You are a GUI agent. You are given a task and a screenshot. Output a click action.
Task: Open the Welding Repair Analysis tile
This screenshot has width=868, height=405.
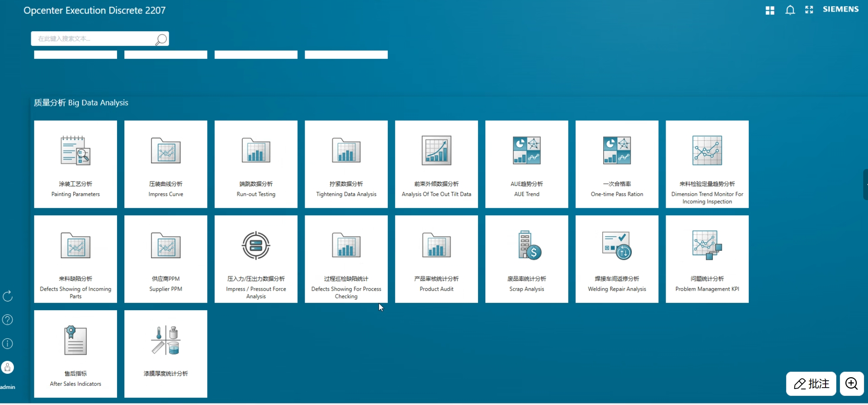(x=617, y=259)
